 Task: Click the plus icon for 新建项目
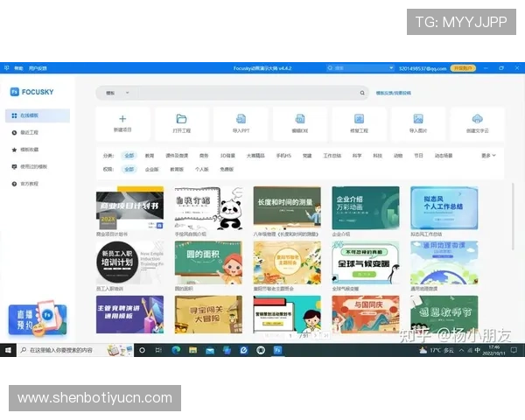click(x=122, y=119)
